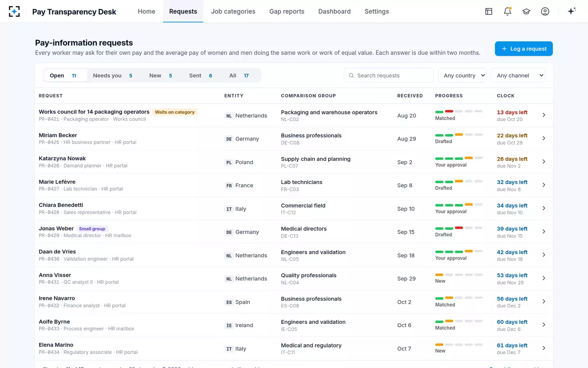The height and width of the screenshot is (368, 588).
Task: Open Anna Visser request via chevron arrow
Action: point(544,278)
